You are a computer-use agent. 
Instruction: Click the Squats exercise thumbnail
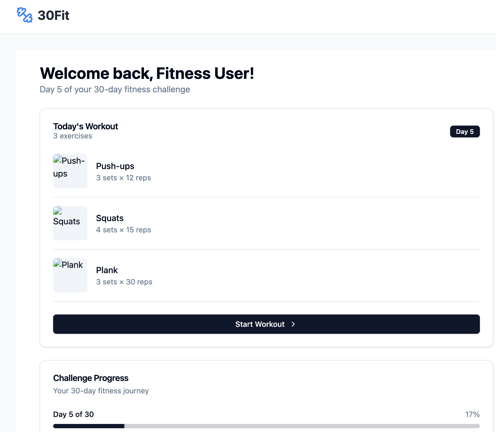[x=70, y=223]
